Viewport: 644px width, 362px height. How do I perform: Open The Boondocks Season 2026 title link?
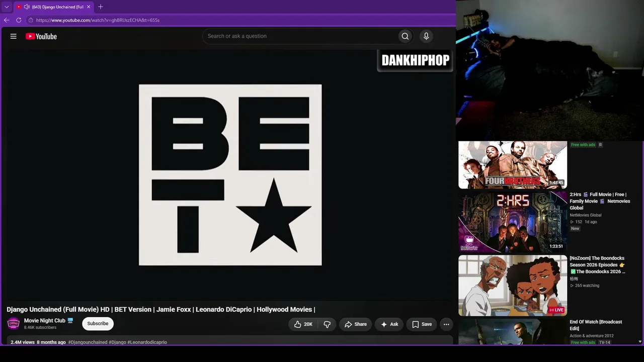point(598,265)
